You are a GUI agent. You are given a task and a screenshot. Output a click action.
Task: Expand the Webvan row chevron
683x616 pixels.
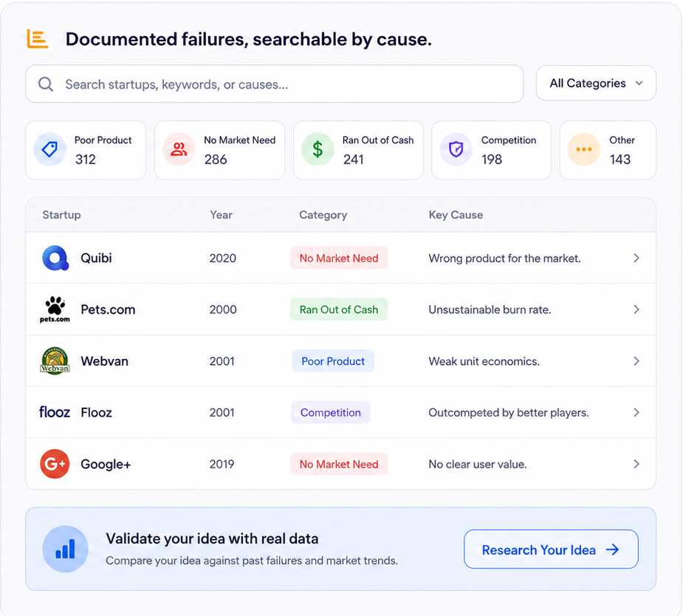coord(636,360)
